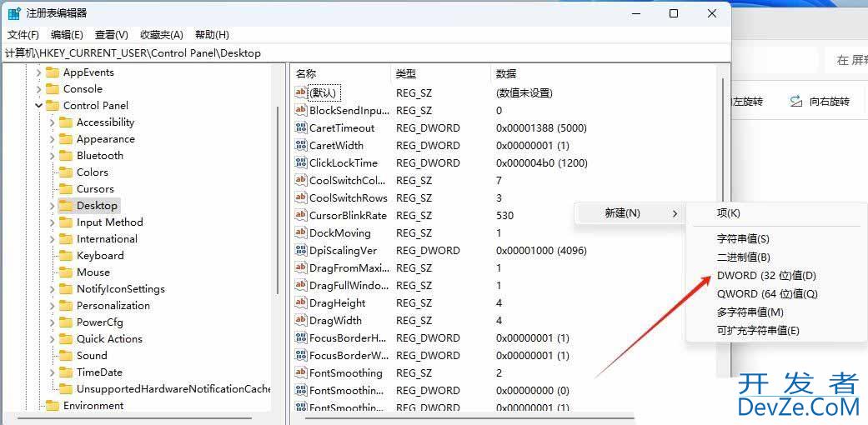The width and height of the screenshot is (868, 425).
Task: Expand the NotifyIconSettings tree node
Action: coord(52,289)
